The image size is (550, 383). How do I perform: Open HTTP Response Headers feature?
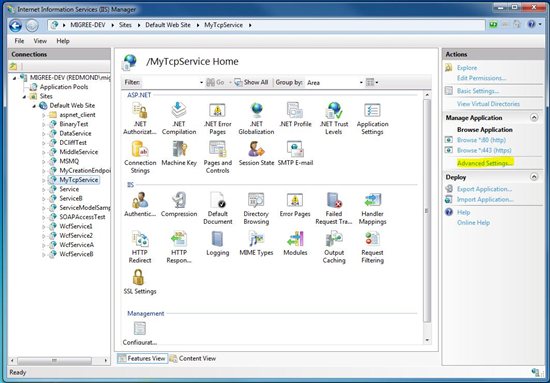pos(179,247)
